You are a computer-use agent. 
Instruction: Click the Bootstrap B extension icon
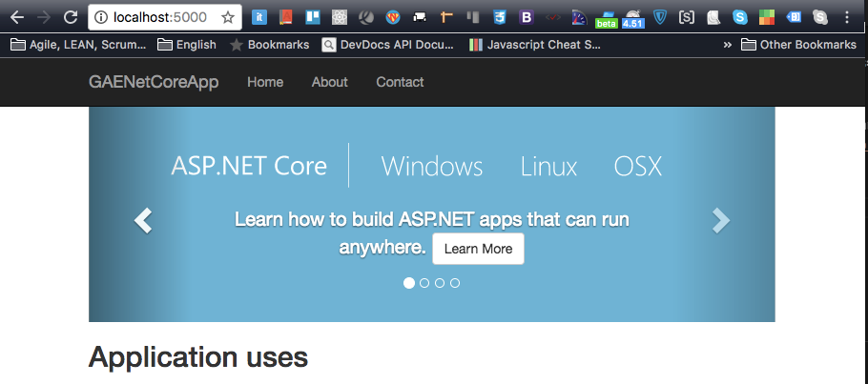point(526,17)
